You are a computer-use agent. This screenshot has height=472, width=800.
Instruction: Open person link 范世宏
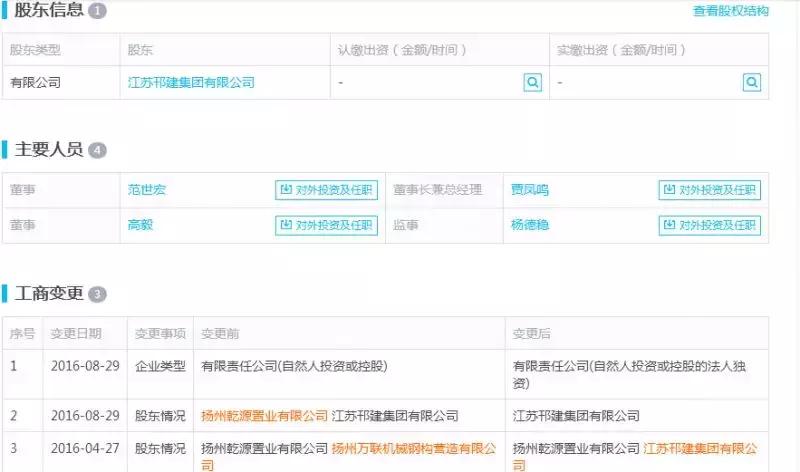pyautogui.click(x=146, y=190)
